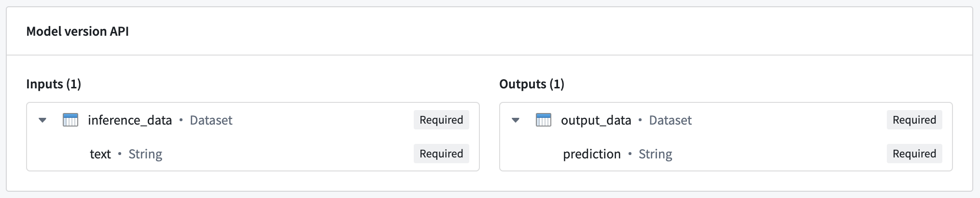Click the String type of text column
The width and height of the screenshot is (980, 198).
pyautogui.click(x=145, y=154)
